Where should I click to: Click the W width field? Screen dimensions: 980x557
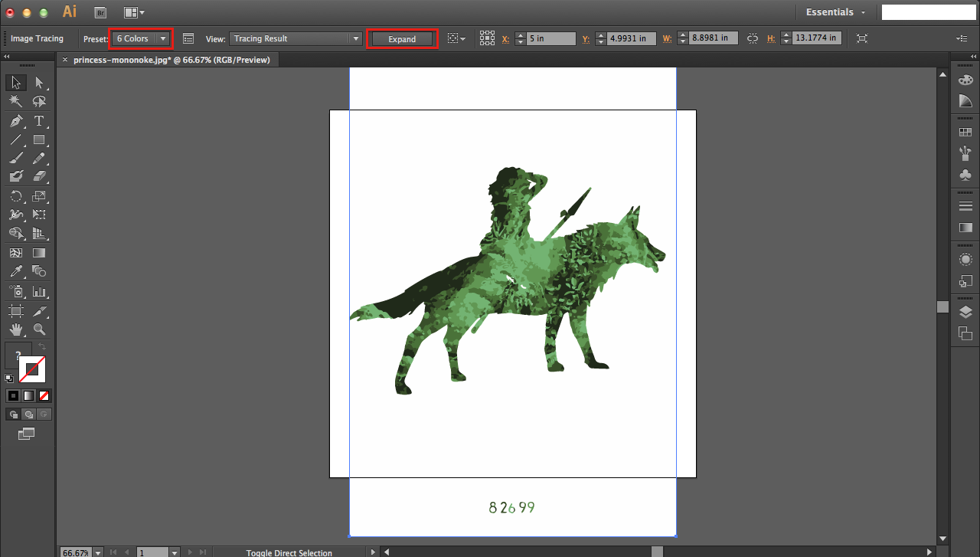[x=713, y=38]
